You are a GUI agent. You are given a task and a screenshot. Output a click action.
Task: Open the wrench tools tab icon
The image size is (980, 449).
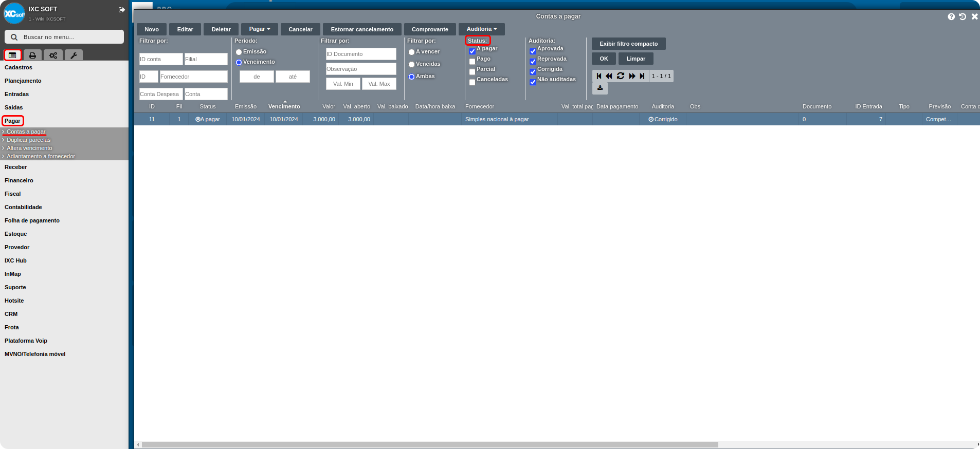74,55
